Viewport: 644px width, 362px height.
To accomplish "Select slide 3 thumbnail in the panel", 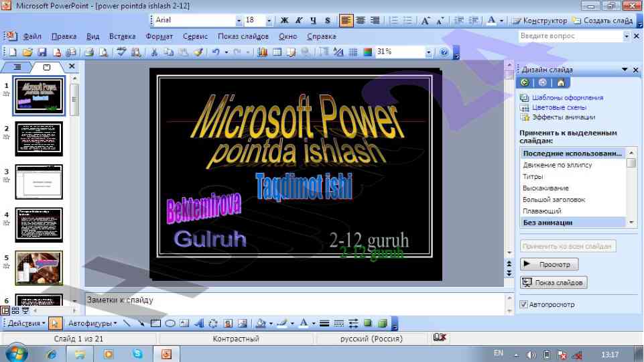I will pyautogui.click(x=38, y=182).
